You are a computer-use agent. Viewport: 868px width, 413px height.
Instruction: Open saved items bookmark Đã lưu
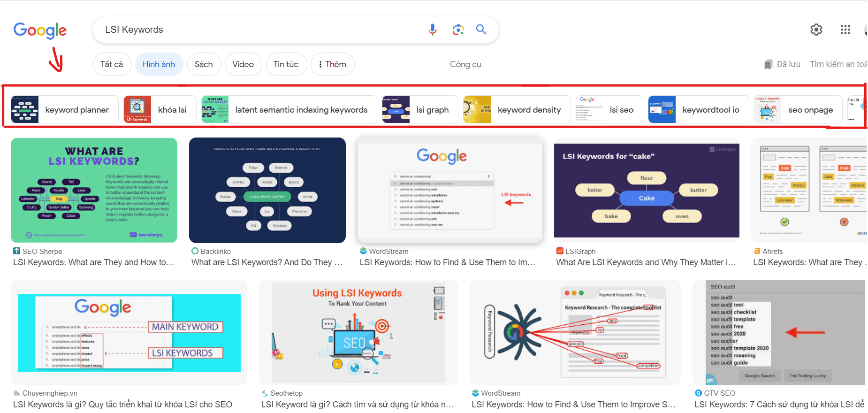(x=782, y=64)
